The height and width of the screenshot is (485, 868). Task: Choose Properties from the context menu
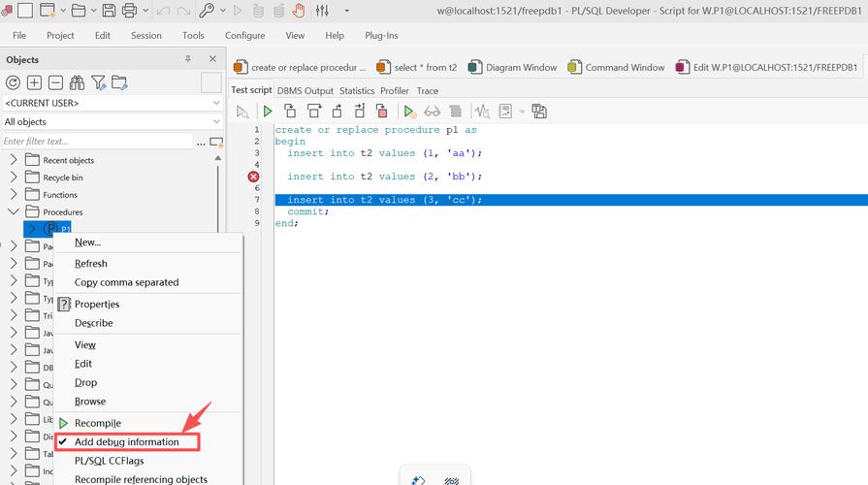coord(97,304)
